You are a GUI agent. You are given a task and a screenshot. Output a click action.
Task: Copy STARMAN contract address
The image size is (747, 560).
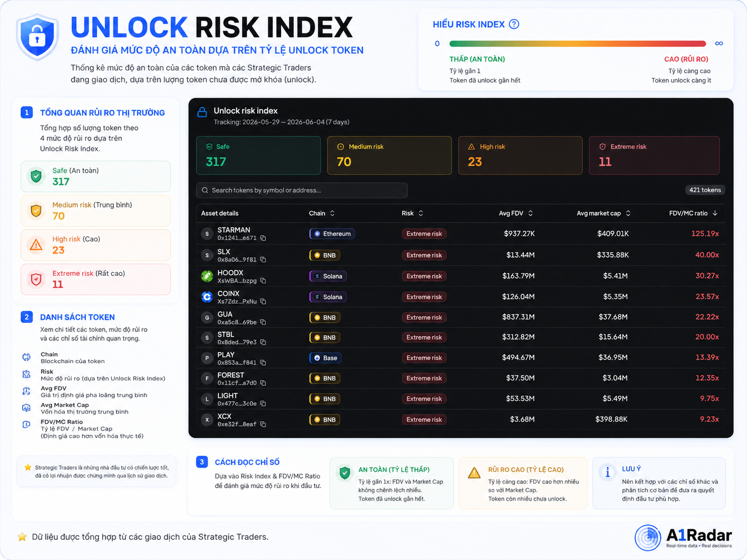pos(263,238)
